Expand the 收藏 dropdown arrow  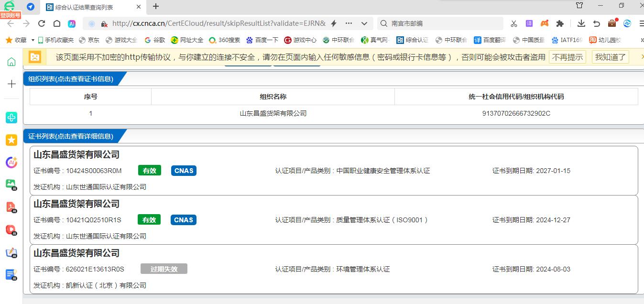[x=33, y=40]
